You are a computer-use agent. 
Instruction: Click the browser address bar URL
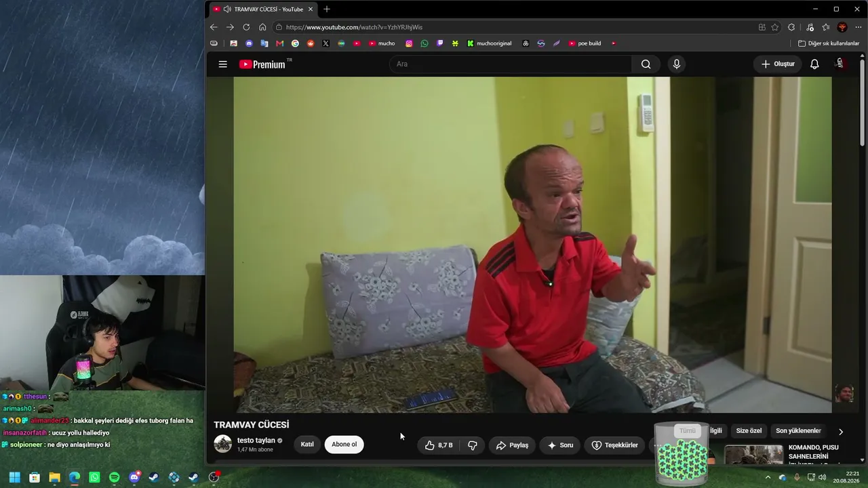(354, 27)
